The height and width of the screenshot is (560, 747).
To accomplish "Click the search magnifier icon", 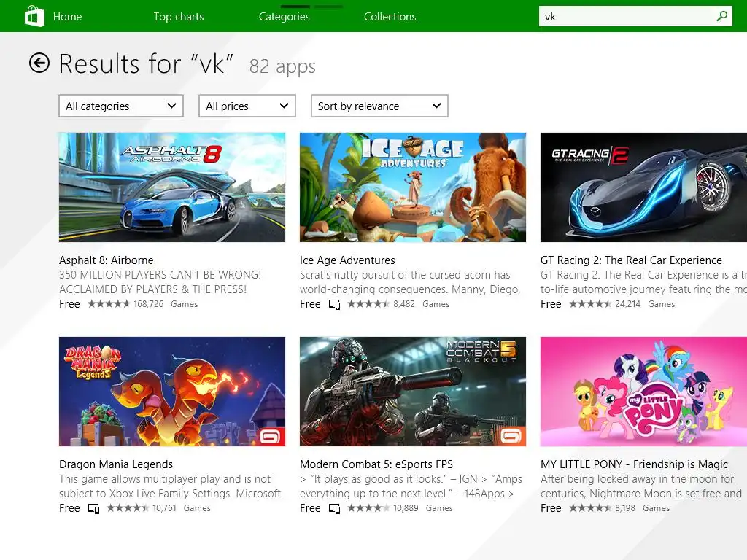I will click(x=721, y=16).
